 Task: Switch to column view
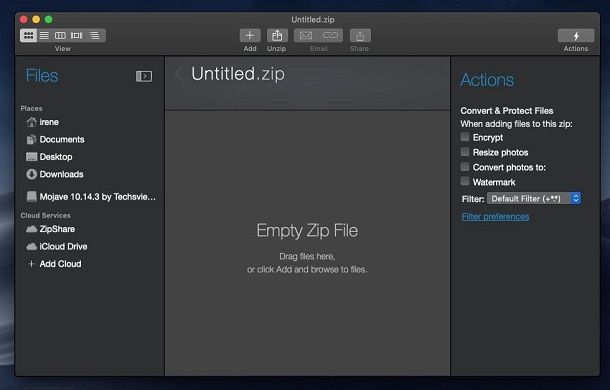tap(60, 35)
